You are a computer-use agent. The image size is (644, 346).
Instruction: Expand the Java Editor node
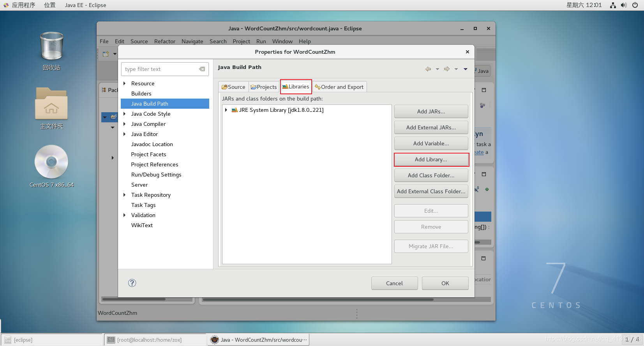pos(124,134)
